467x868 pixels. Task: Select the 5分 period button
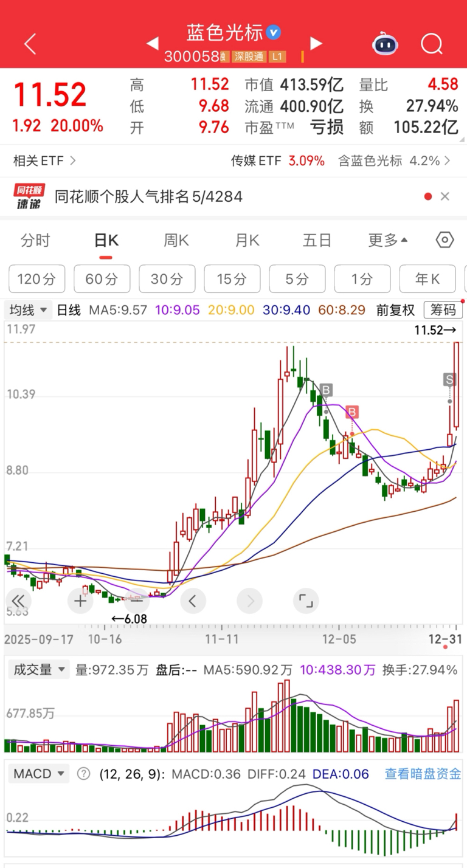297,279
